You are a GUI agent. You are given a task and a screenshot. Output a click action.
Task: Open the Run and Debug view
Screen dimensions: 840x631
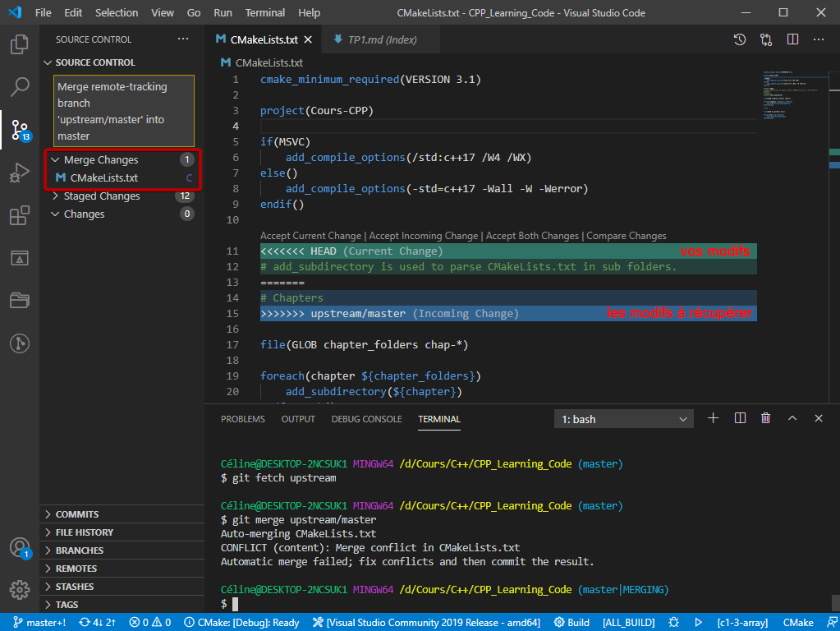click(19, 173)
